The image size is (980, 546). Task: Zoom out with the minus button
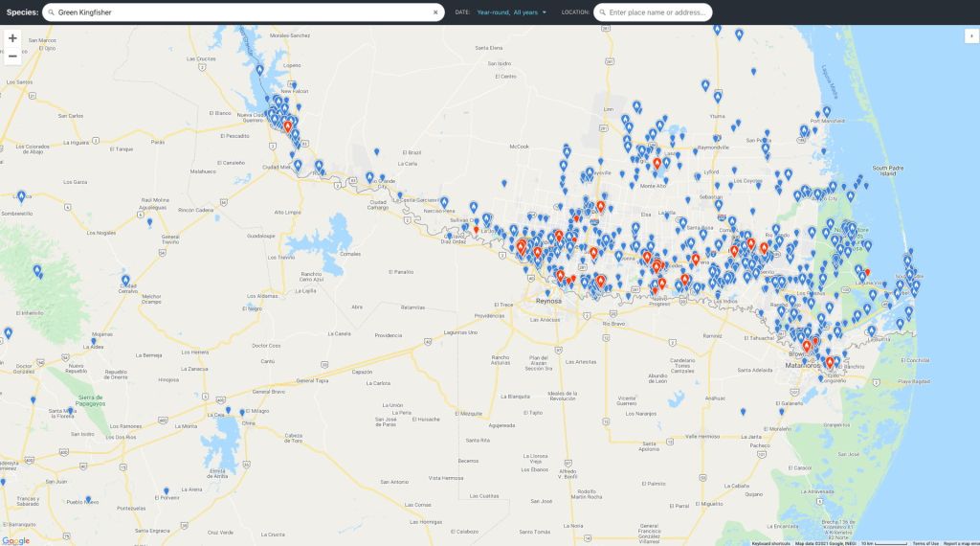coord(12,57)
